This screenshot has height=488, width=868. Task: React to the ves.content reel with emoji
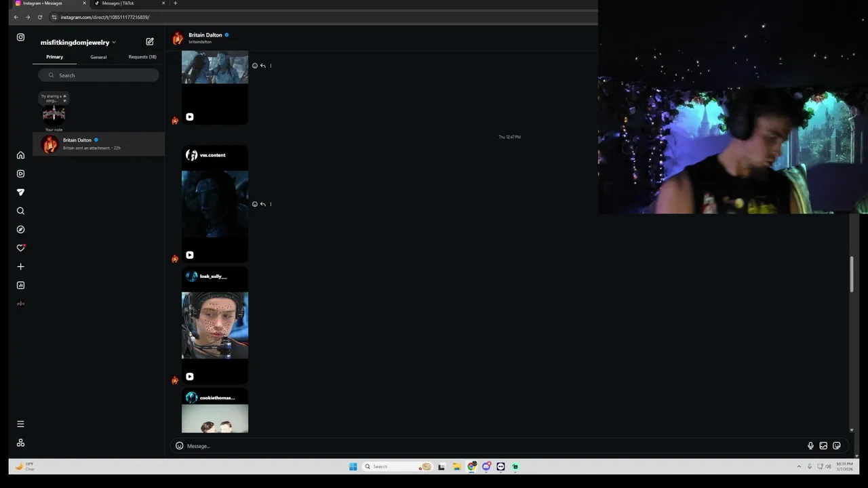coord(255,204)
